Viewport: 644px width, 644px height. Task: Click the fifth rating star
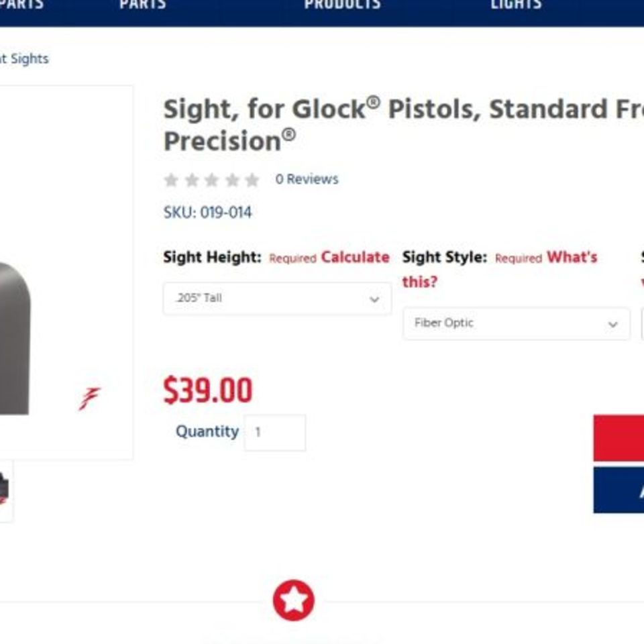(252, 179)
